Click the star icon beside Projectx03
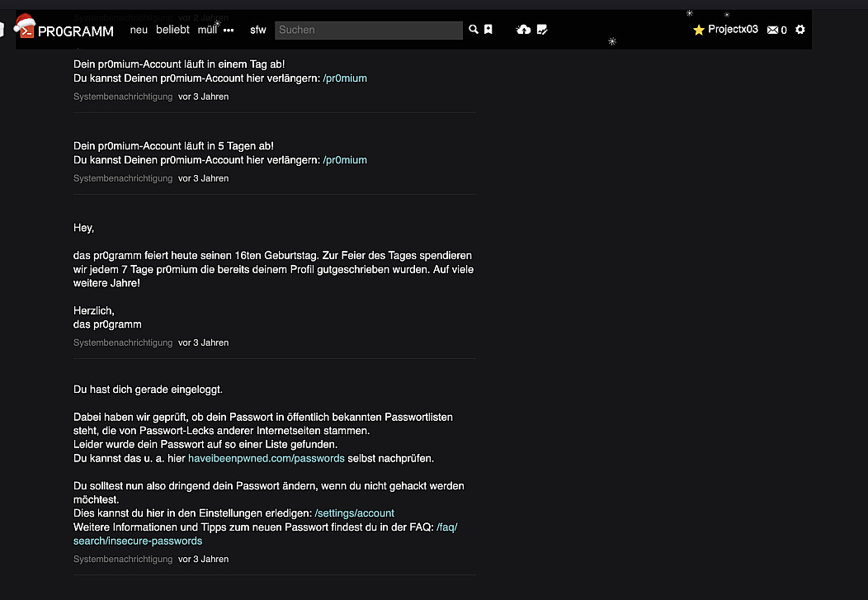The width and height of the screenshot is (868, 600). [699, 30]
